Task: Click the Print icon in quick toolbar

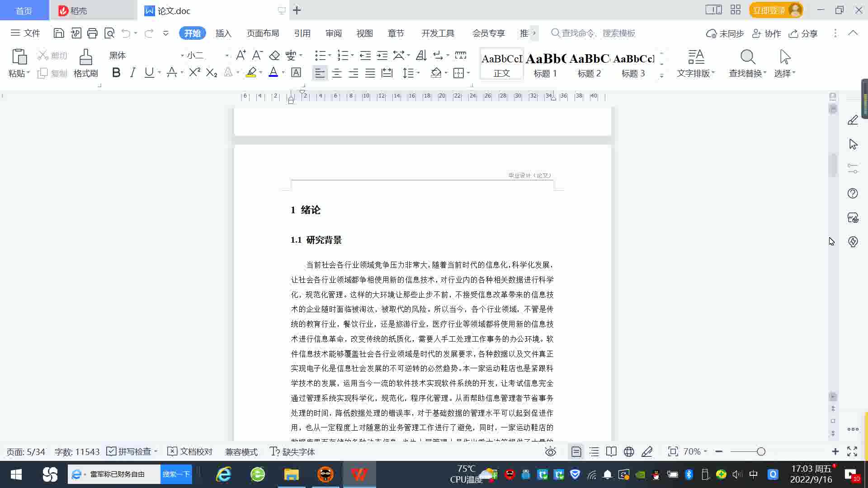Action: point(92,33)
